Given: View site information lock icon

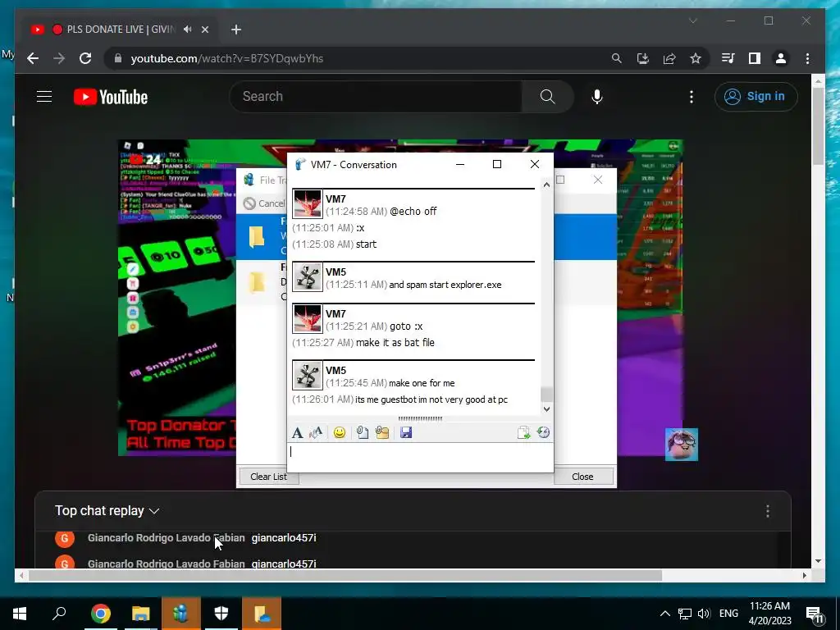Looking at the screenshot, I should [118, 58].
